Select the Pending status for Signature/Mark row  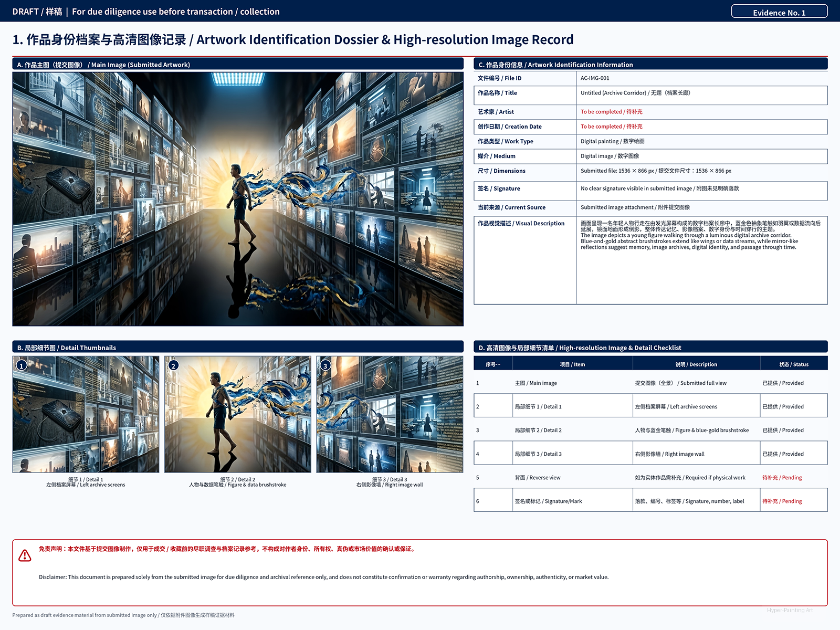782,501
